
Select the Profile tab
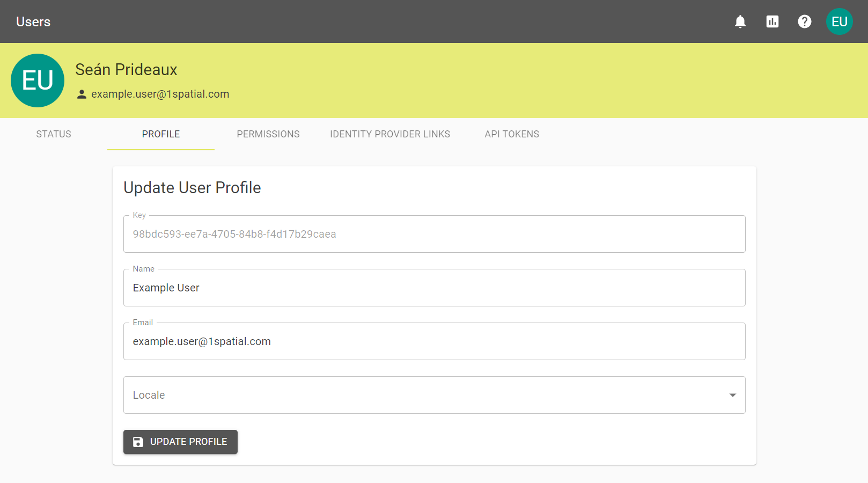pos(161,134)
